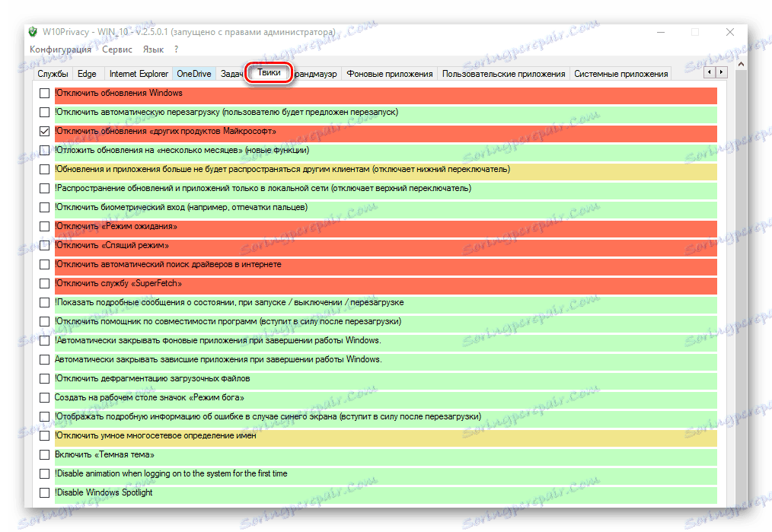Check 'Отложить обновления на несколько месяцев'
Viewport: 772px width, 532px height.
click(44, 150)
